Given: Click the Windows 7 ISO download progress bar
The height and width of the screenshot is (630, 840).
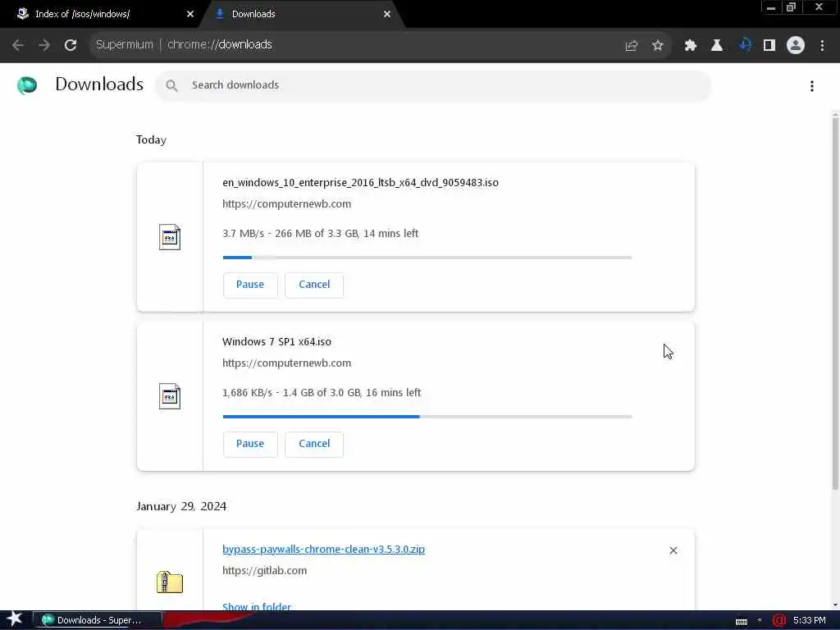Looking at the screenshot, I should 427,417.
